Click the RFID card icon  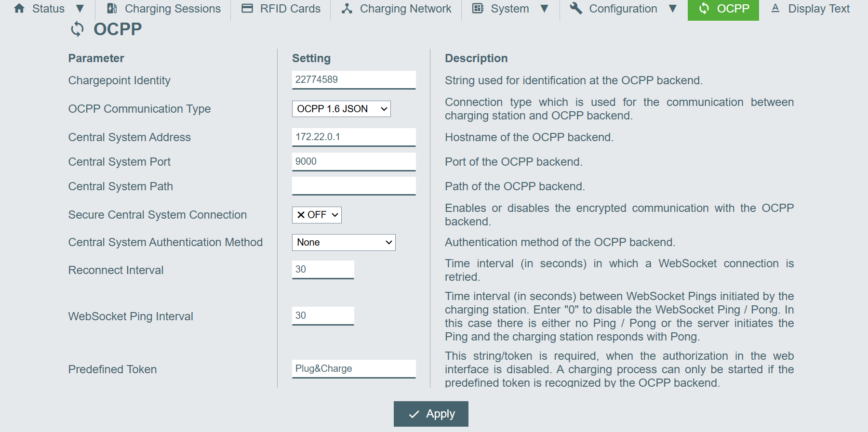247,9
